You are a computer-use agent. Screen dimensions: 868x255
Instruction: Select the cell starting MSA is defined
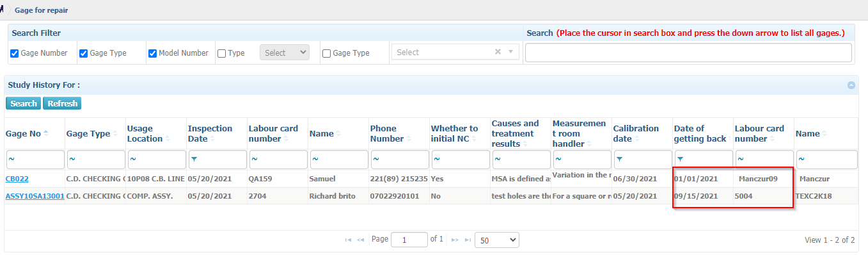click(x=521, y=179)
